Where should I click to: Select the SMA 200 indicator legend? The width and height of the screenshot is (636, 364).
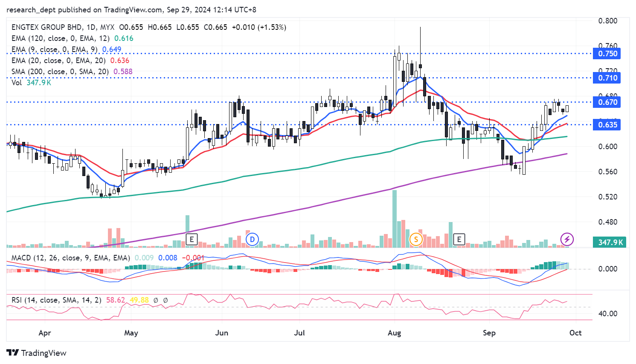pos(60,72)
